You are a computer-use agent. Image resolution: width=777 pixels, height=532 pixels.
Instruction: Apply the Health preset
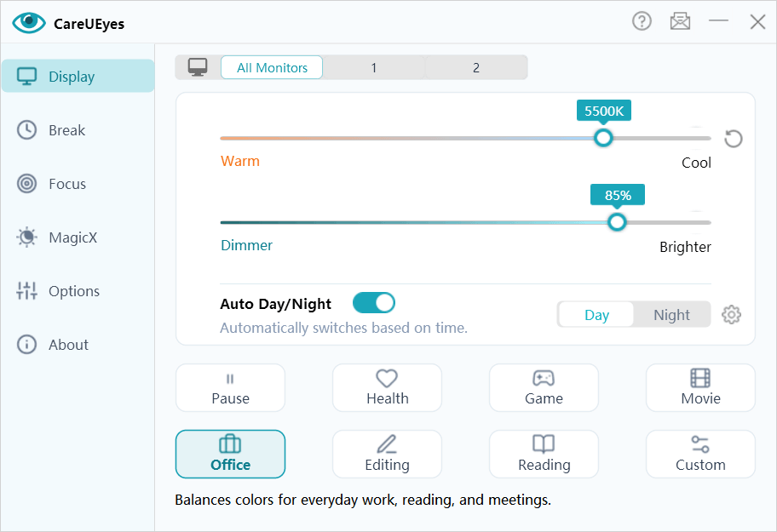coord(387,388)
